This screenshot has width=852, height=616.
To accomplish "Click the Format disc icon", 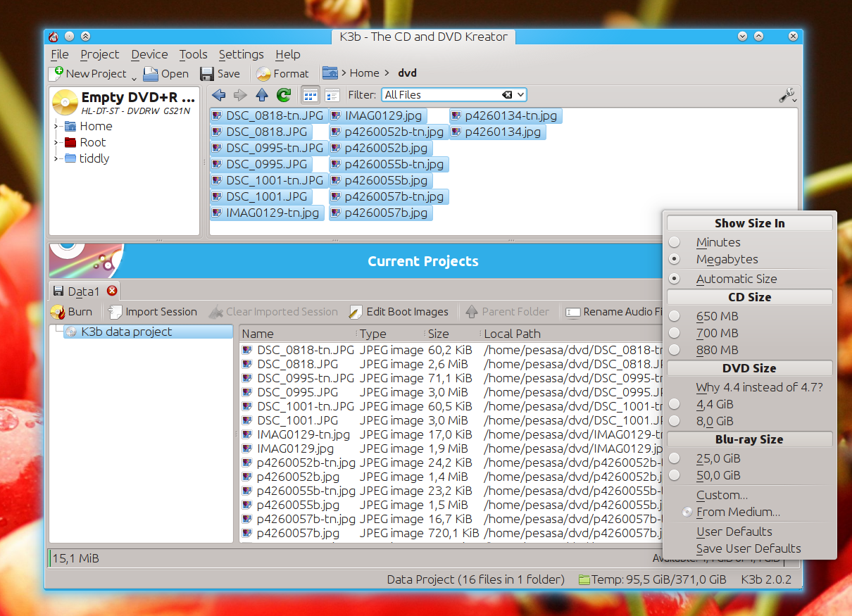I will point(263,73).
